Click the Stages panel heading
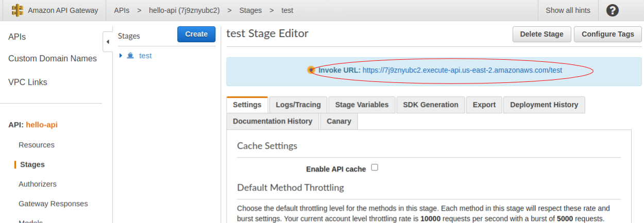Screen dimensions: 644x223 point(129,36)
